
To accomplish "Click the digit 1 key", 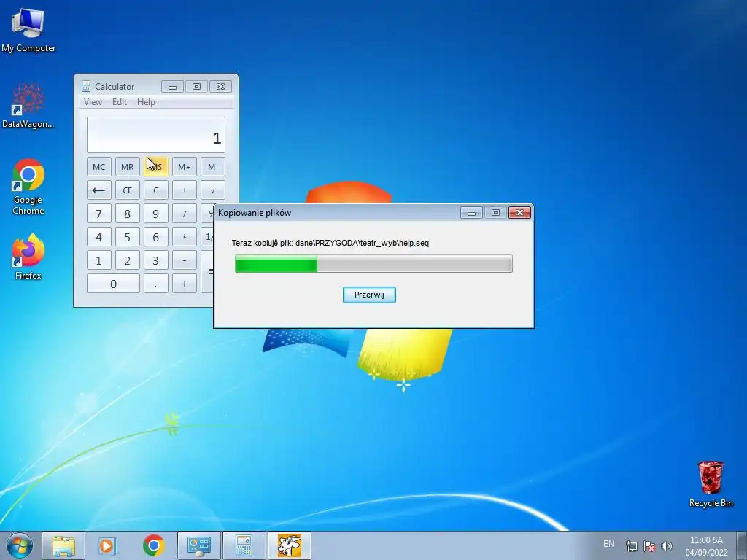I will point(99,260).
